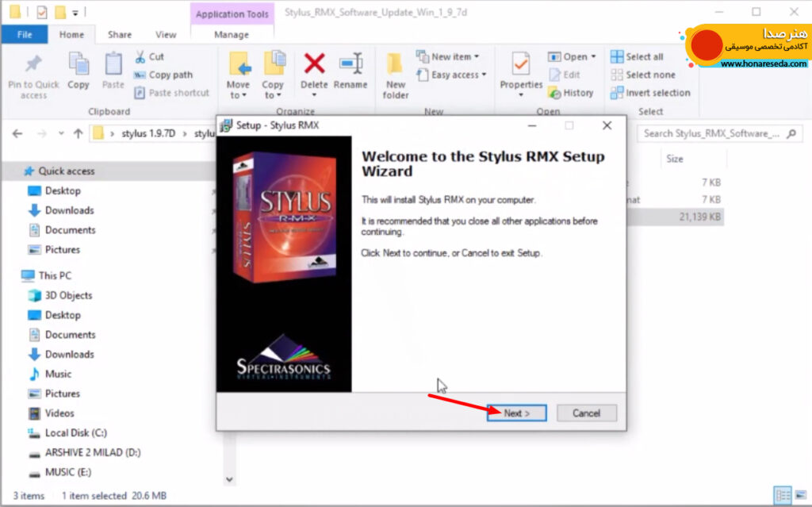
Task: Open the File tab in Explorer
Action: tap(25, 35)
